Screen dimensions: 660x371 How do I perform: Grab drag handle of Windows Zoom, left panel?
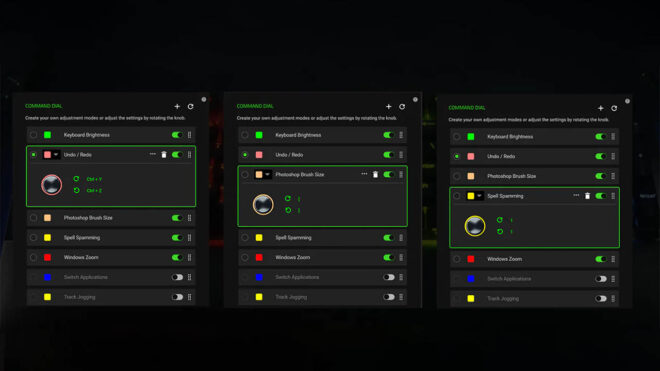pos(189,257)
